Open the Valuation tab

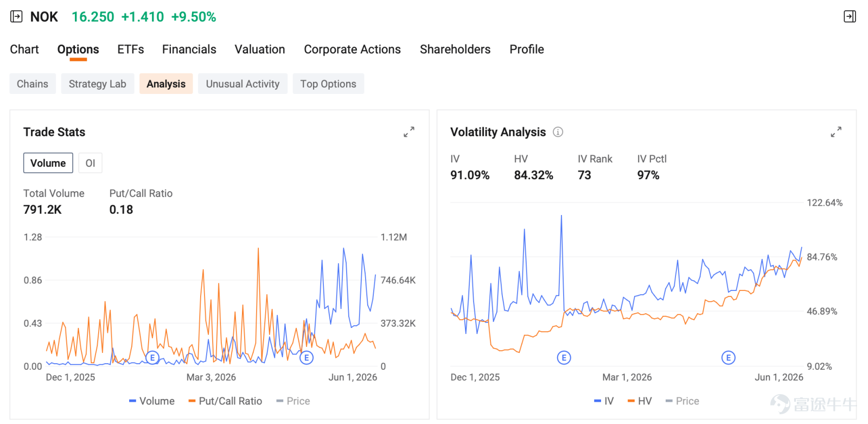pyautogui.click(x=260, y=49)
